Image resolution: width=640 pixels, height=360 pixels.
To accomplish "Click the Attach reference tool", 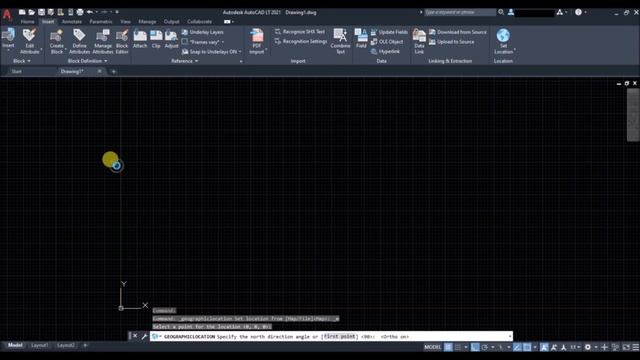I will [x=140, y=39].
